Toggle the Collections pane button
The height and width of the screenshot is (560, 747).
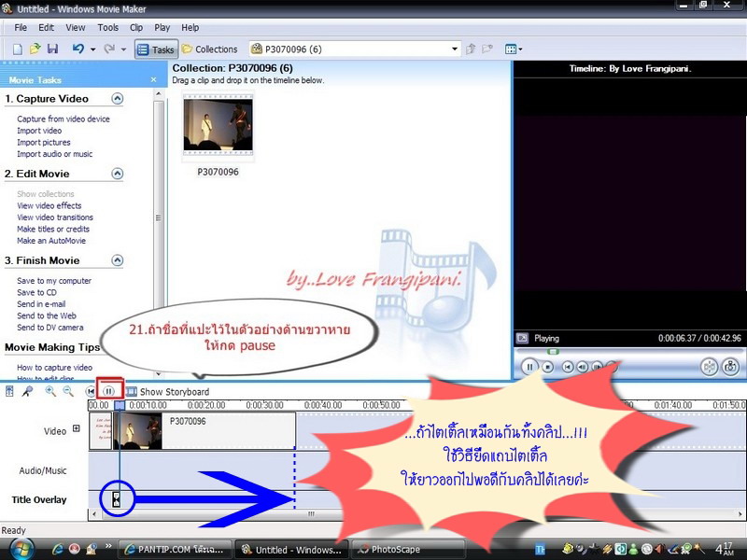[209, 49]
